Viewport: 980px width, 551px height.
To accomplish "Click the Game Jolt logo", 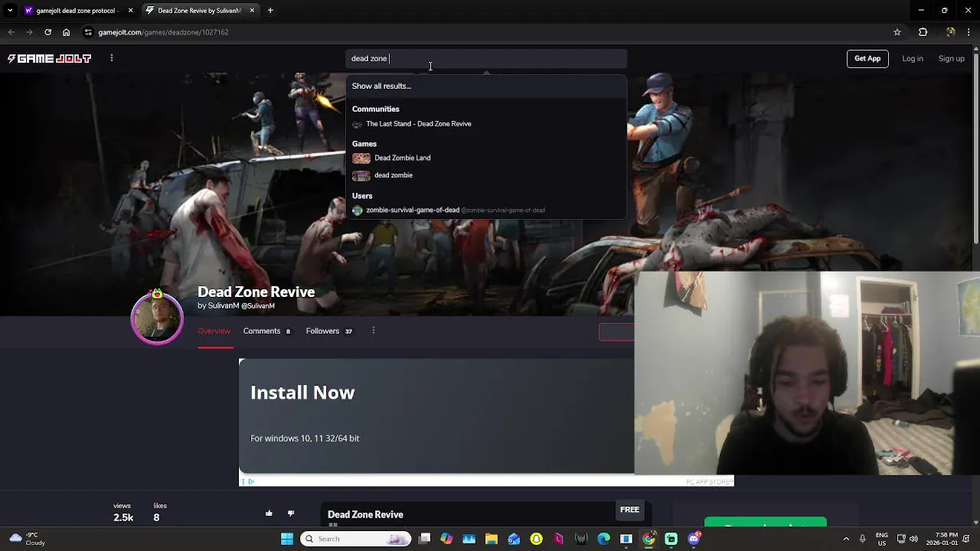I will 50,58.
